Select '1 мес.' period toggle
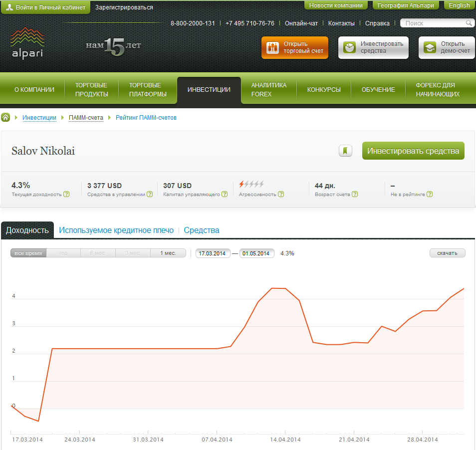Screen dimensions: 476x450 point(168,253)
